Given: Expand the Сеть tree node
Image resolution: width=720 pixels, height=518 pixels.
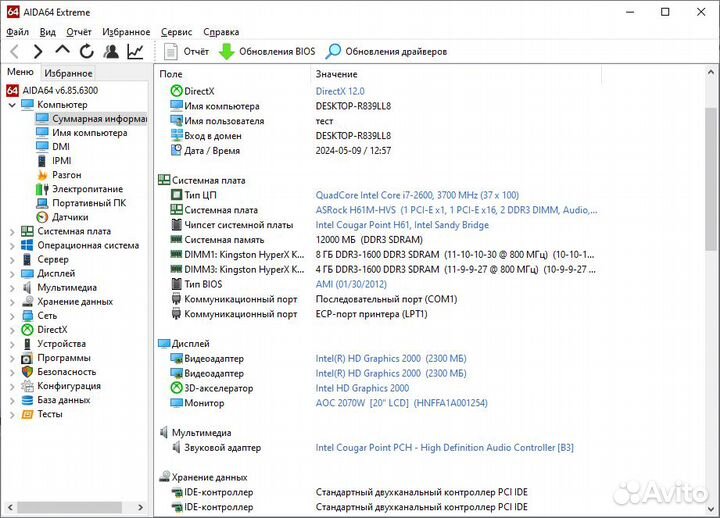Looking at the screenshot, I should [x=12, y=316].
